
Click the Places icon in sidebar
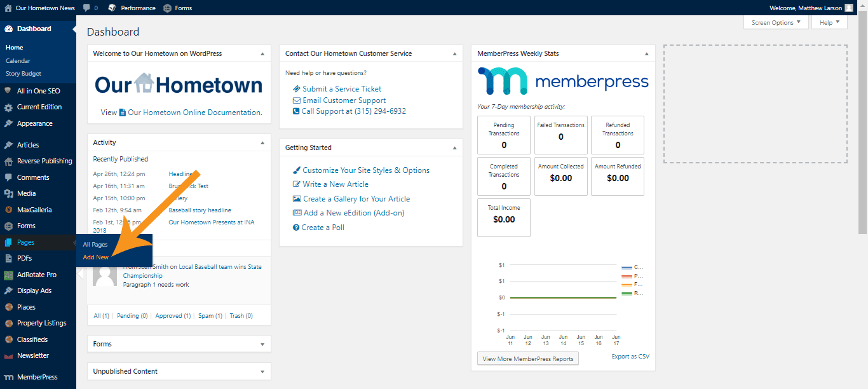[x=8, y=307]
